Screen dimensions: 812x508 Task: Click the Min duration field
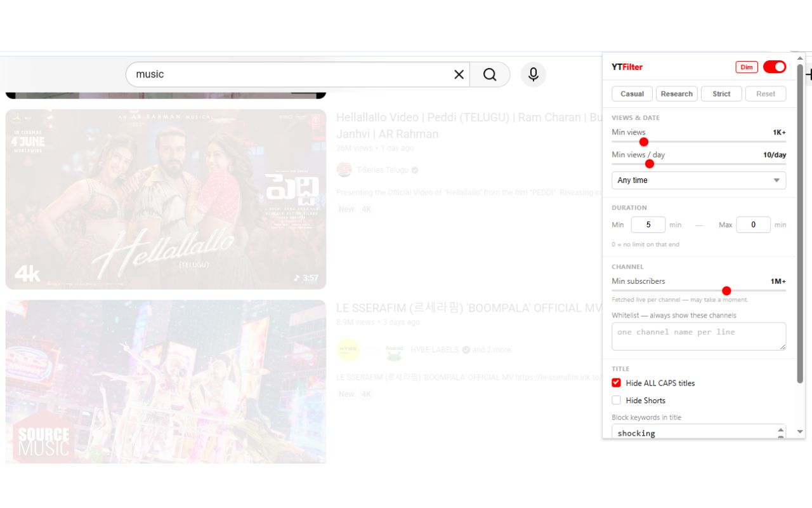click(648, 225)
